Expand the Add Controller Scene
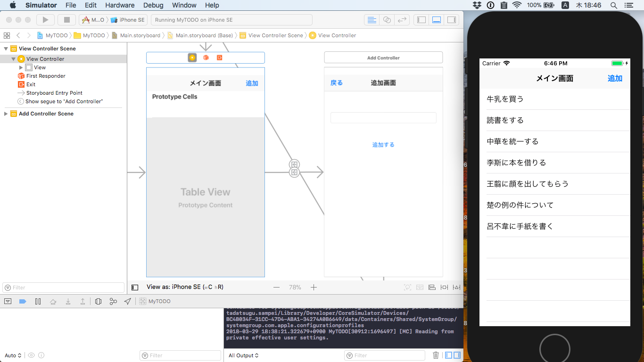This screenshot has width=644, height=362. click(x=6, y=113)
